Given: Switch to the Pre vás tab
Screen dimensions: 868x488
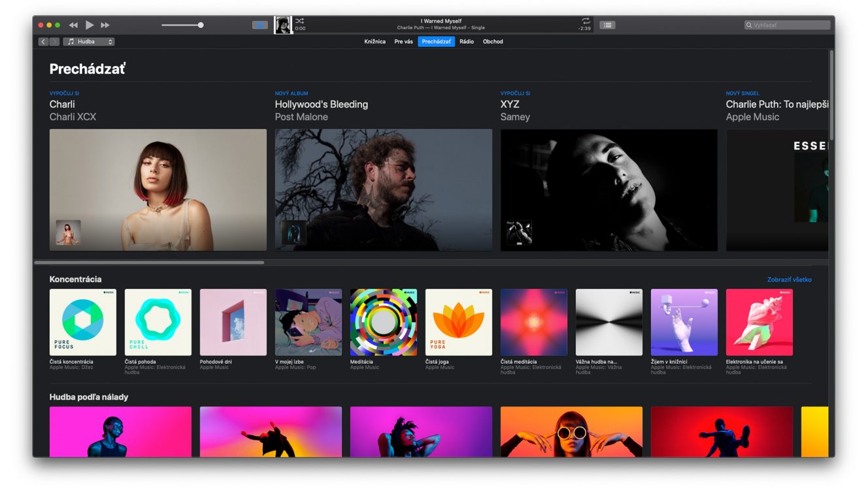Looking at the screenshot, I should [x=403, y=42].
